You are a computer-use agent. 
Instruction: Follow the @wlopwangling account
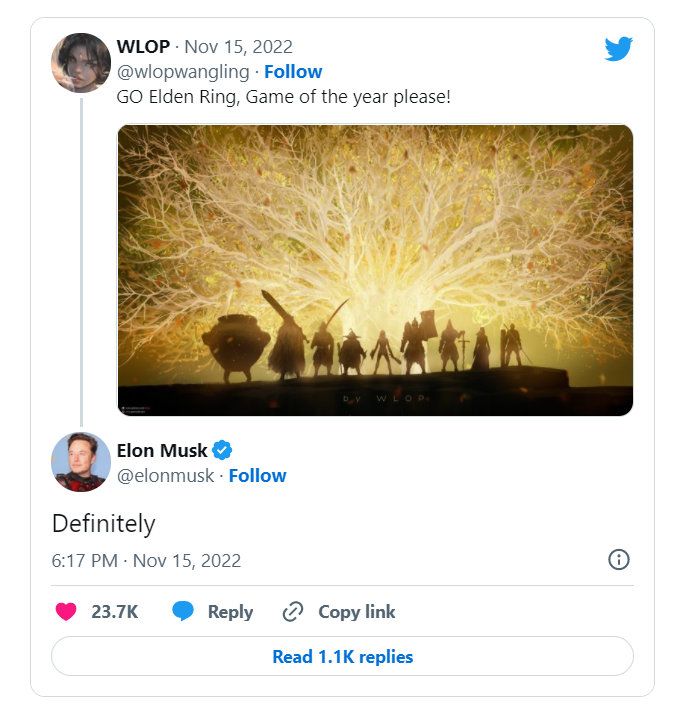point(293,72)
